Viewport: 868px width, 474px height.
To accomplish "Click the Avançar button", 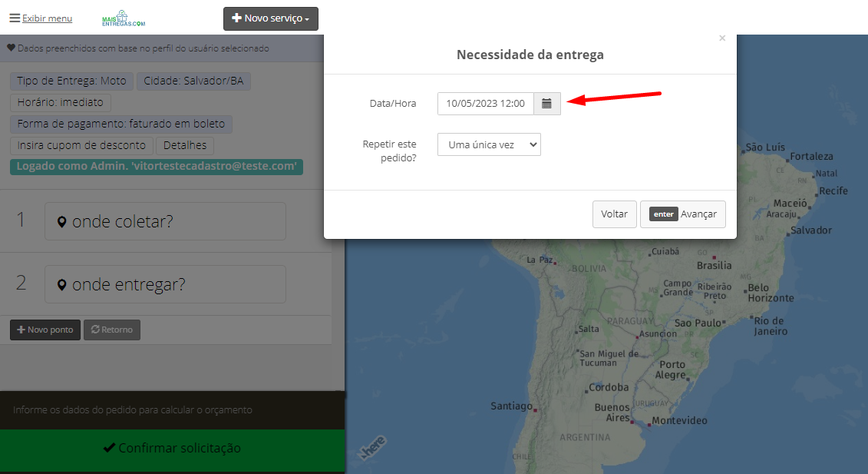I will (682, 214).
